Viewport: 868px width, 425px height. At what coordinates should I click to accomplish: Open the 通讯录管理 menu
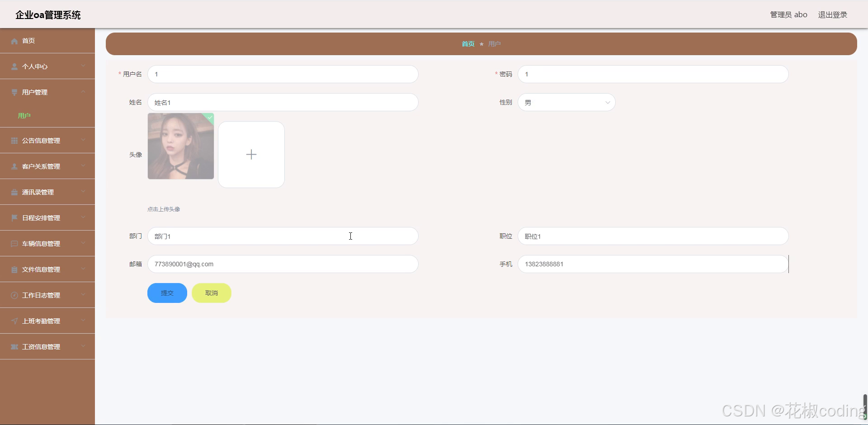click(x=47, y=192)
